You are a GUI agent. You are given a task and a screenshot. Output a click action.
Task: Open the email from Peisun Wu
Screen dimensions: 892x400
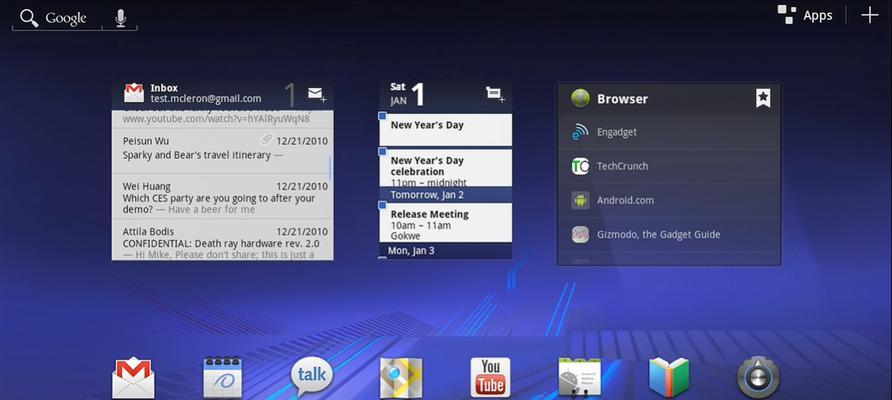(222, 151)
